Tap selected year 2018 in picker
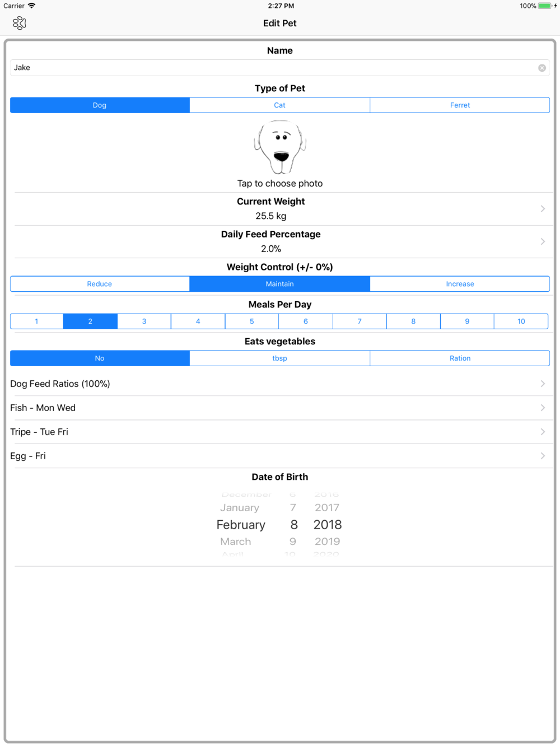 (328, 525)
